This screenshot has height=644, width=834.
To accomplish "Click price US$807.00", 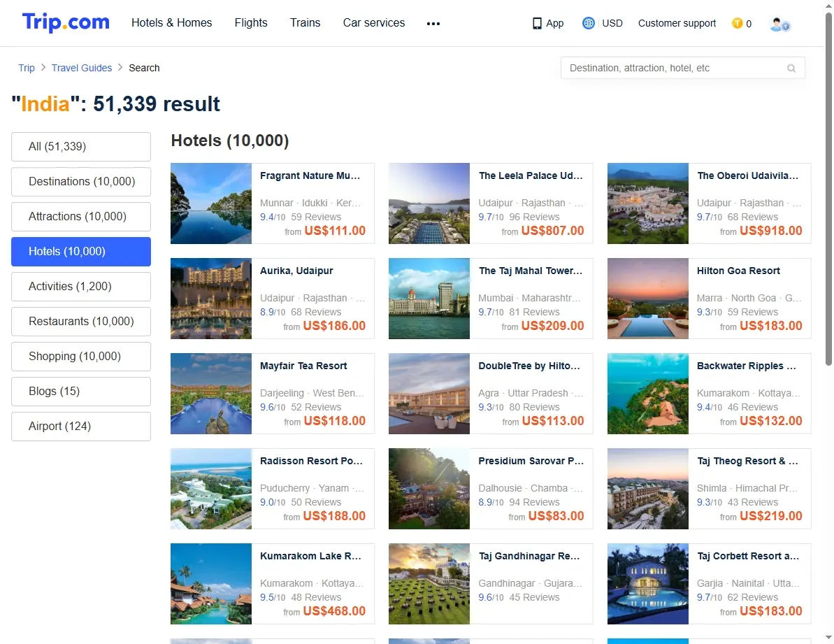I will [x=553, y=231].
